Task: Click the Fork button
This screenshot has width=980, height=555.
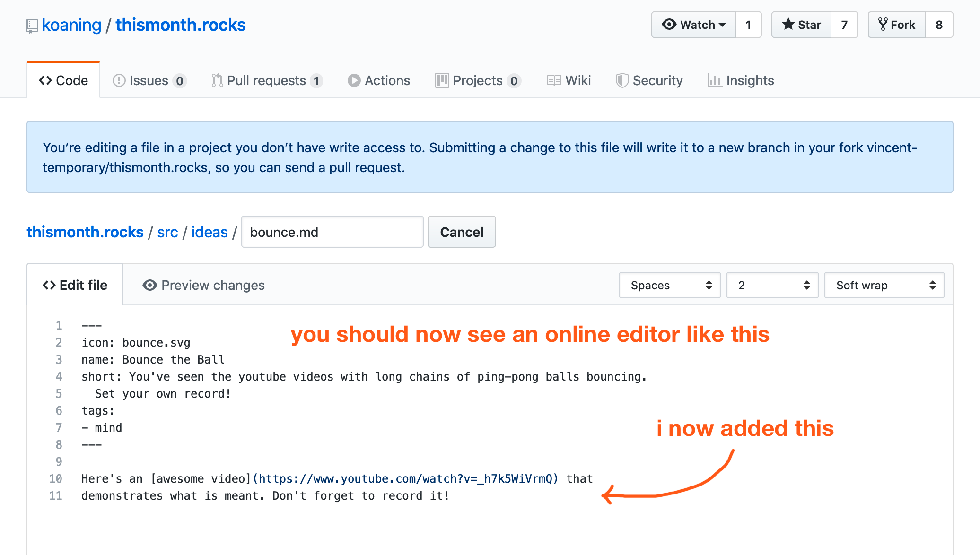Action: tap(897, 25)
